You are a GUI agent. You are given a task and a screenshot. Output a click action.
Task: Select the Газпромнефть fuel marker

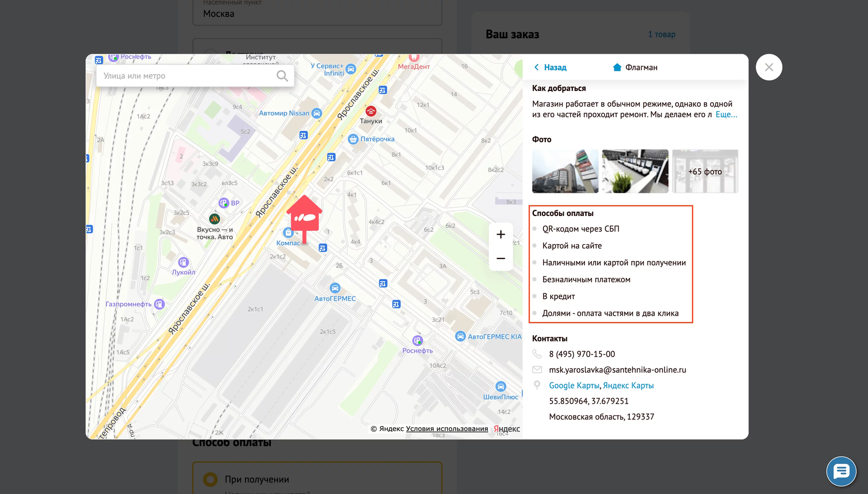coord(159,304)
